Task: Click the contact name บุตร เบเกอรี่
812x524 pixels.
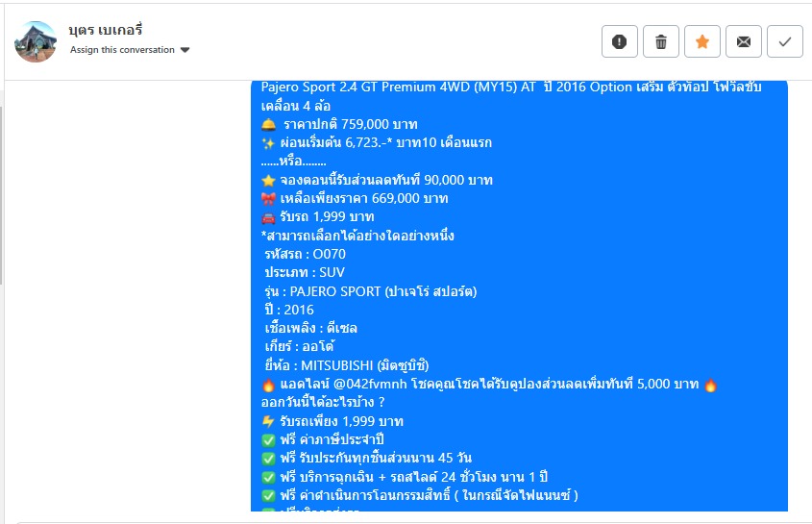Action: click(105, 30)
